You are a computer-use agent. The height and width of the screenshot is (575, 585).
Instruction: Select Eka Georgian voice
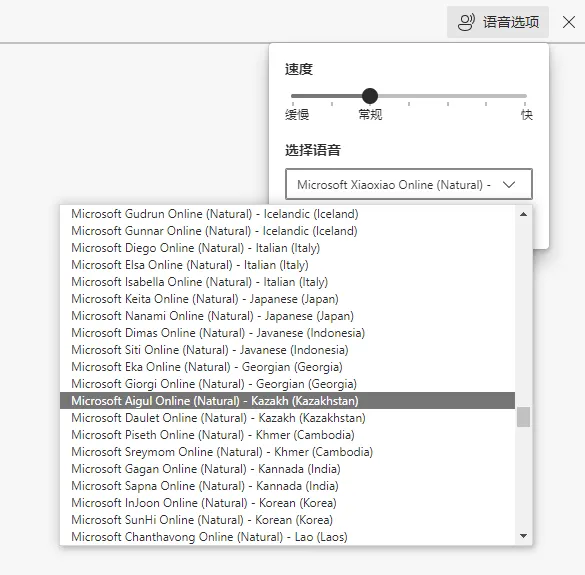point(287,367)
